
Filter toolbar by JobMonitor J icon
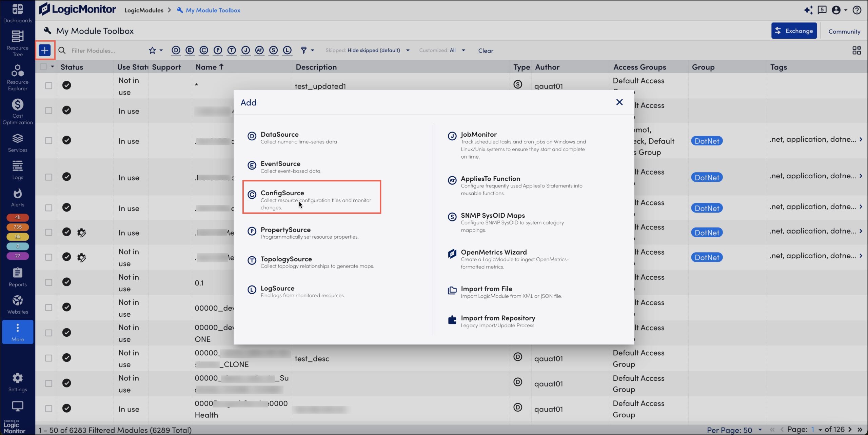click(x=245, y=50)
